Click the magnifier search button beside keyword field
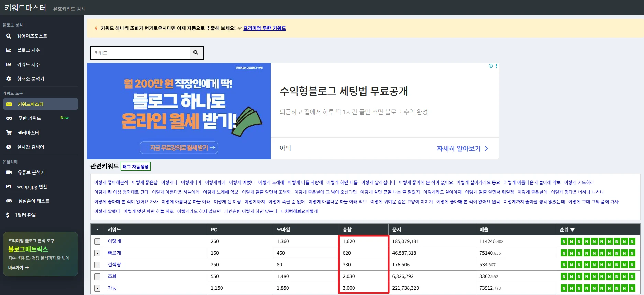Image resolution: width=644 pixels, height=295 pixels. [x=196, y=53]
